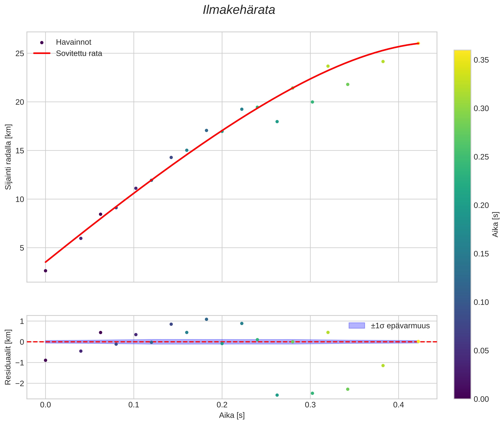Click the Residuaalit [km] axis label
Image resolution: width=504 pixels, height=424 pixels.
pyautogui.click(x=8, y=357)
